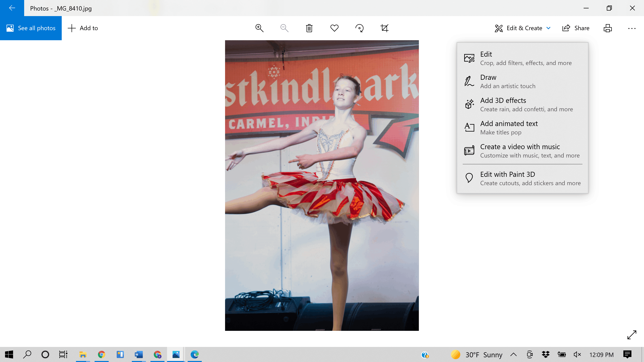Image resolution: width=644 pixels, height=362 pixels.
Task: Click the zoom out magnifier icon
Action: pyautogui.click(x=284, y=28)
